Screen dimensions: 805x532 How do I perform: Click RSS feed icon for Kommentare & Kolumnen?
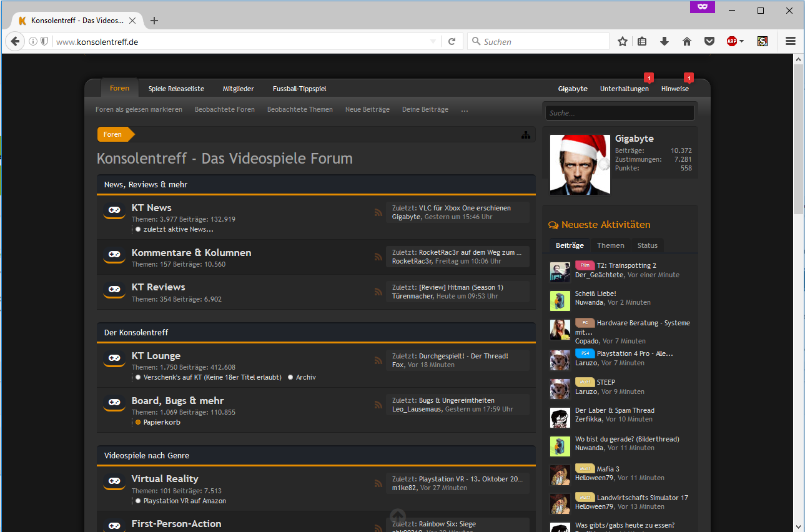click(378, 257)
